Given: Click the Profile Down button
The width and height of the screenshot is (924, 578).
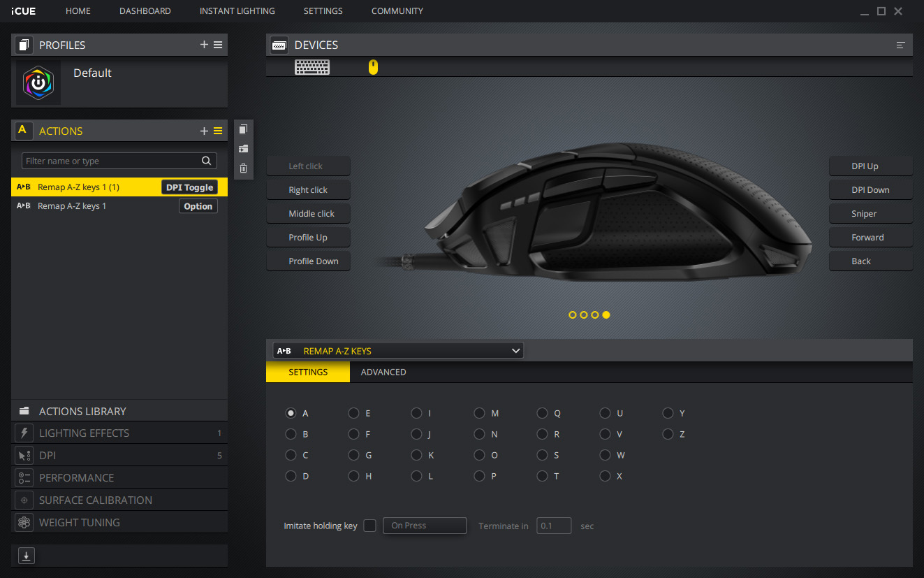Looking at the screenshot, I should point(308,261).
